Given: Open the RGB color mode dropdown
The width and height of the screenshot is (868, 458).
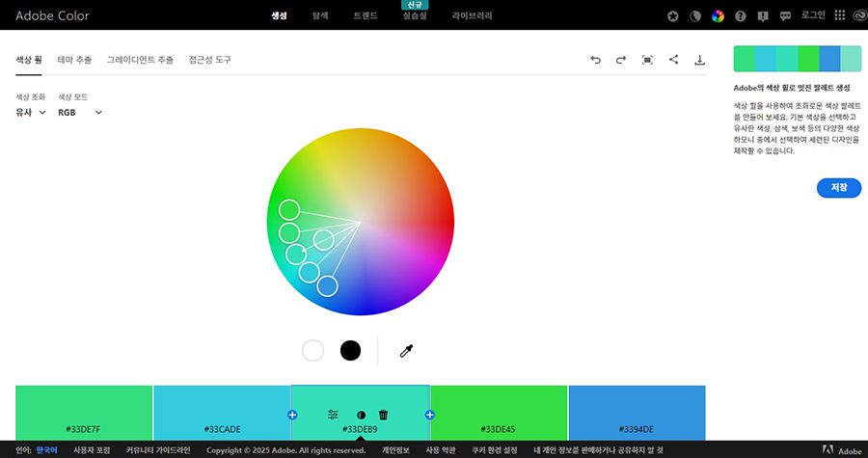Looking at the screenshot, I should (80, 113).
